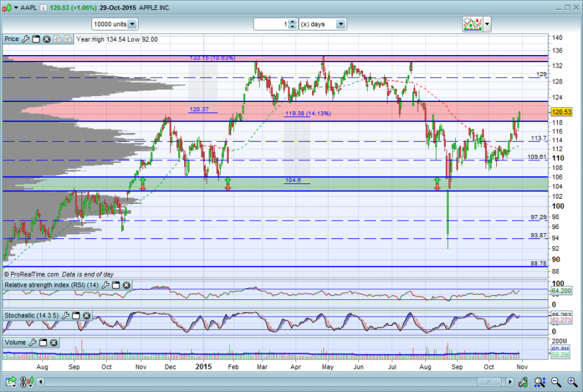The height and width of the screenshot is (392, 583).
Task: Close the Volume panel
Action: [54, 342]
